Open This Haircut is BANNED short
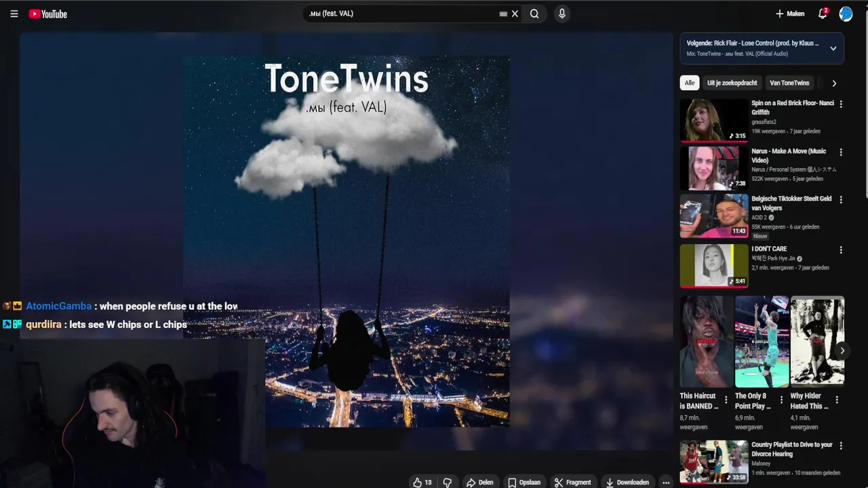The height and width of the screenshot is (488, 868). tap(707, 342)
